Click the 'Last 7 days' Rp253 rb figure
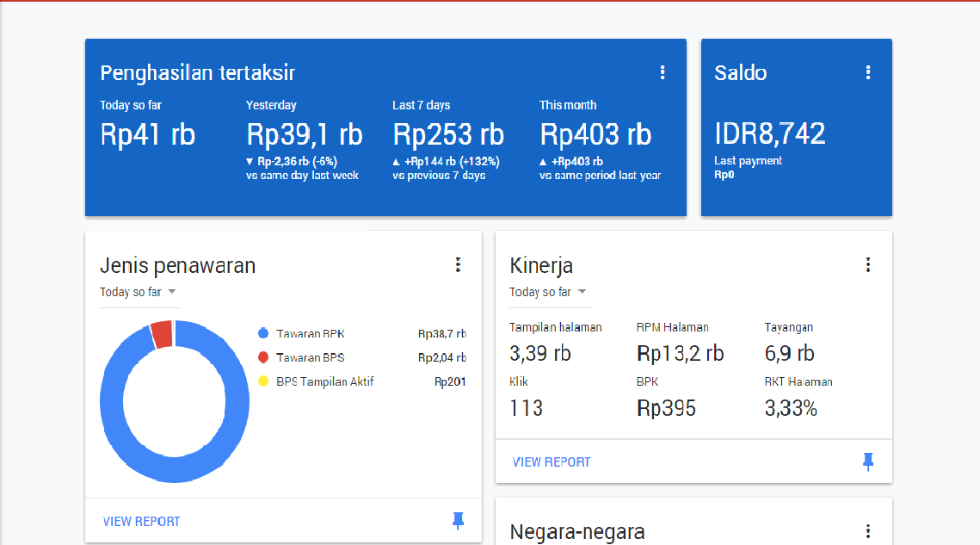The image size is (980, 545). click(x=448, y=134)
